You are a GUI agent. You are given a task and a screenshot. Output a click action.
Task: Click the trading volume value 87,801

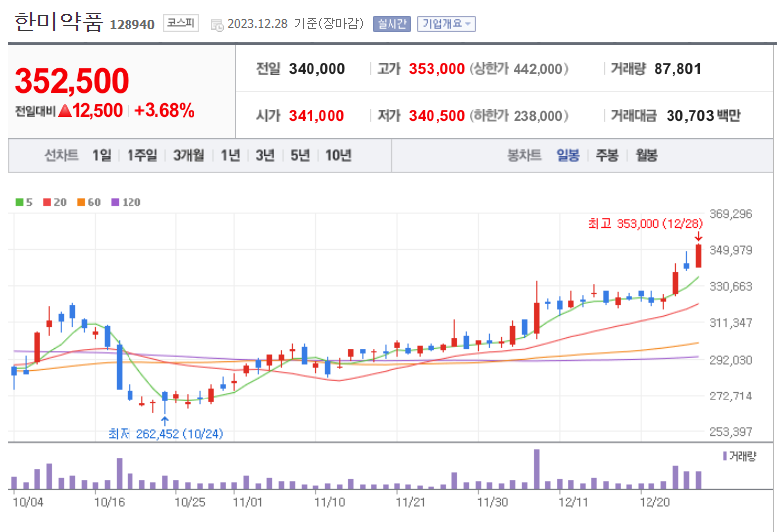click(x=678, y=69)
